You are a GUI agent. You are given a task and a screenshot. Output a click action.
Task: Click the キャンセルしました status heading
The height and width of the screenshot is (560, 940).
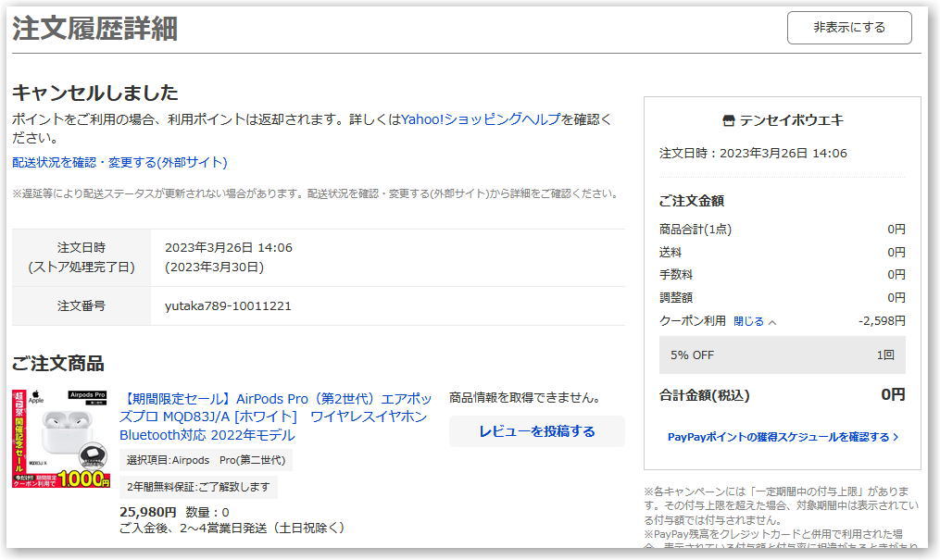pyautogui.click(x=95, y=93)
